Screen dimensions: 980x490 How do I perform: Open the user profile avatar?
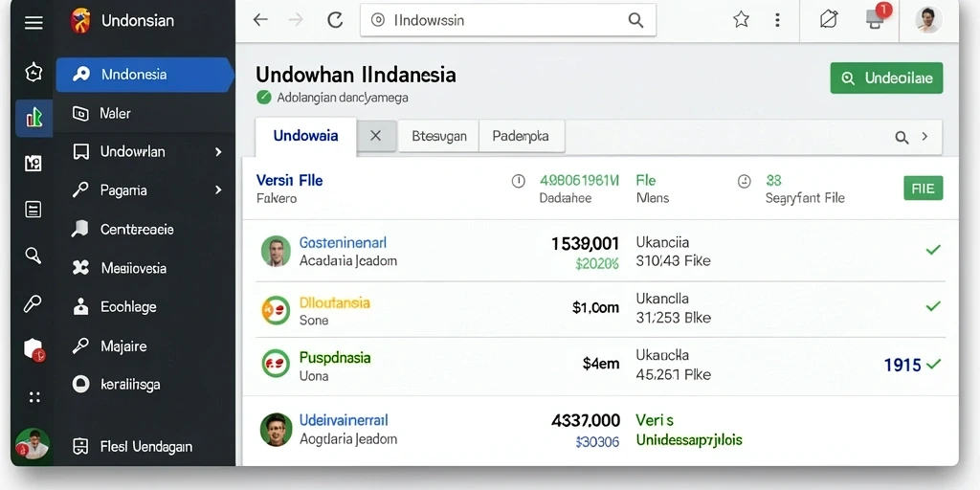pos(928,20)
